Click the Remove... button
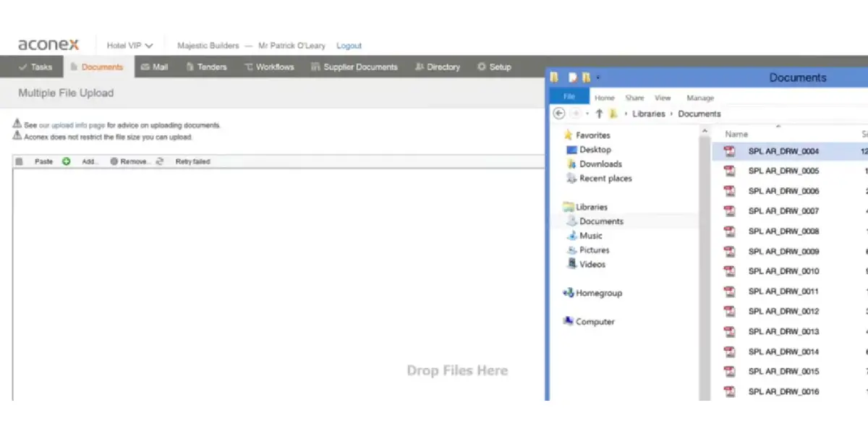This screenshot has height=434, width=868. (135, 161)
